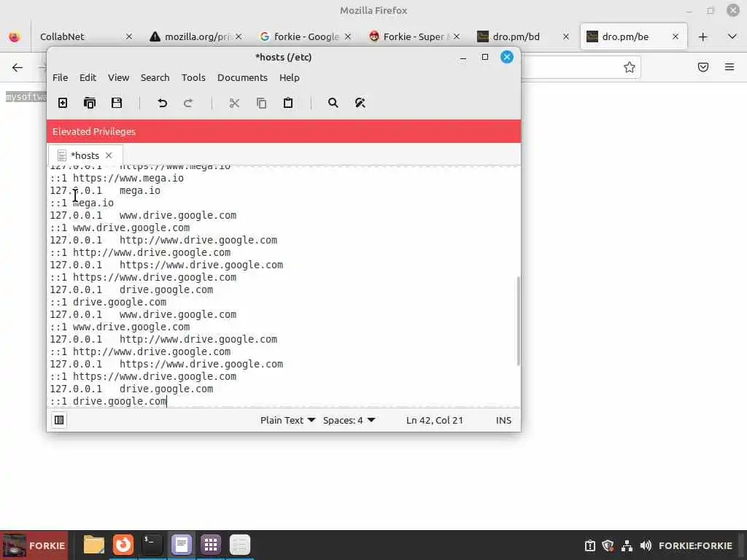Open the Search menu
Image resolution: width=747 pixels, height=560 pixels.
pyautogui.click(x=155, y=77)
